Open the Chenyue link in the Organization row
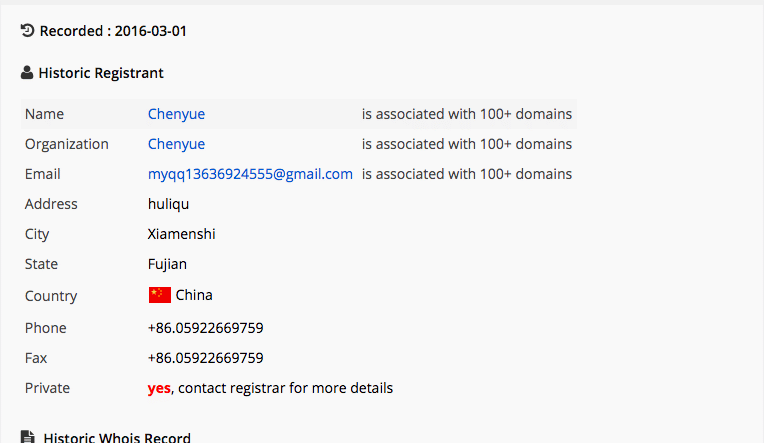The image size is (764, 443). click(x=176, y=144)
